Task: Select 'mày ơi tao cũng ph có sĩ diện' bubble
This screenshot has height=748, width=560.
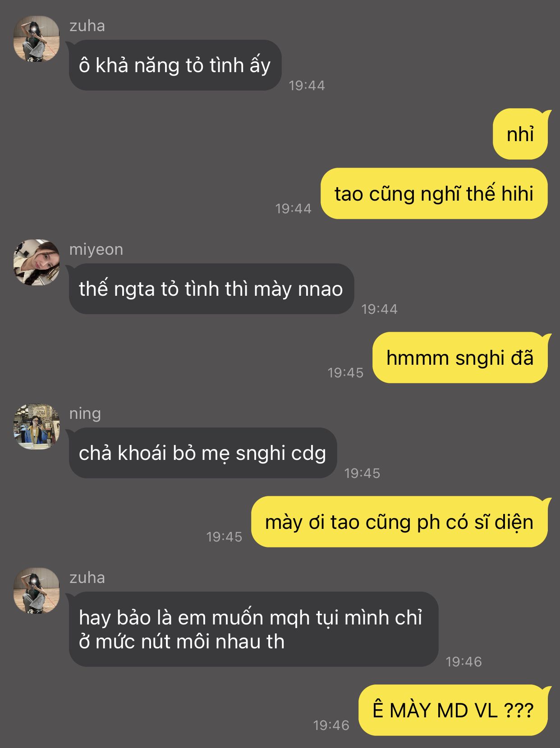Action: pos(399,522)
